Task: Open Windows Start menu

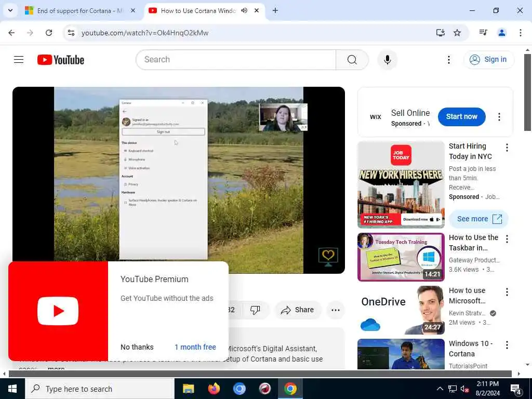Action: [12, 389]
